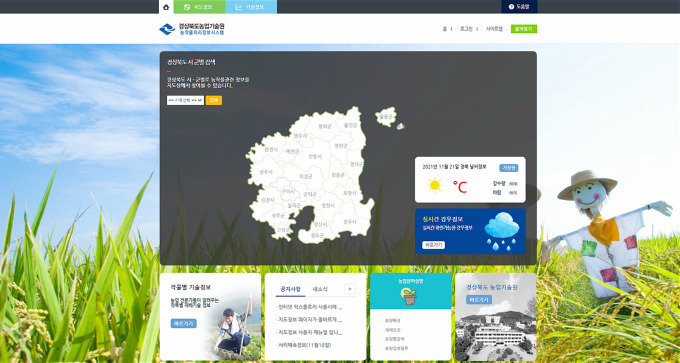Open the 도움말 help question icon
This screenshot has width=680, height=363.
tap(519, 7)
